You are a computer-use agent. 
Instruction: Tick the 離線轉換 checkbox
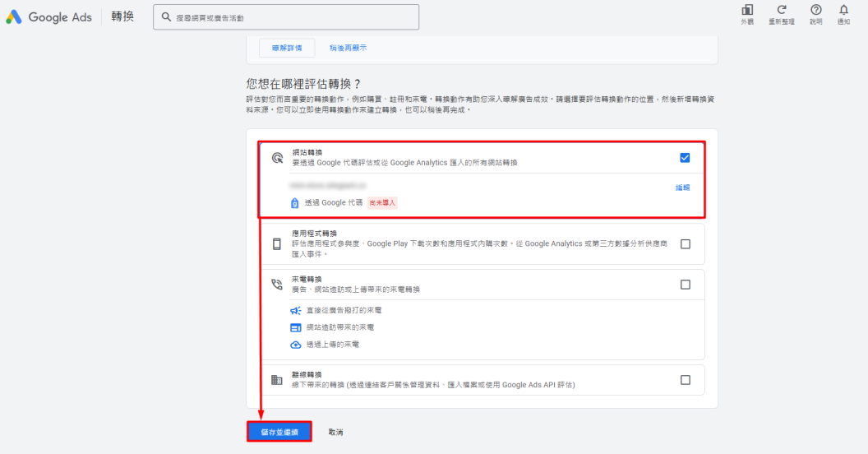click(x=685, y=380)
